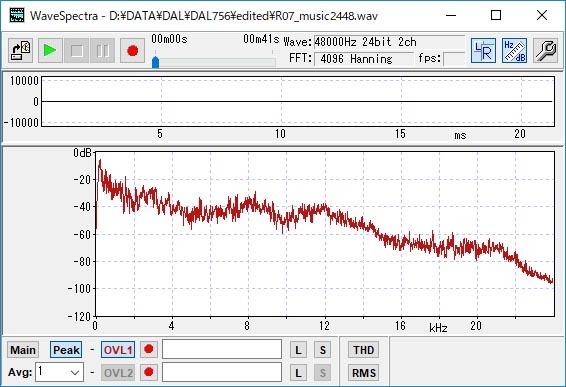Capture overlay with OVL1 red record dot
The image size is (566, 387).
coord(149,349)
